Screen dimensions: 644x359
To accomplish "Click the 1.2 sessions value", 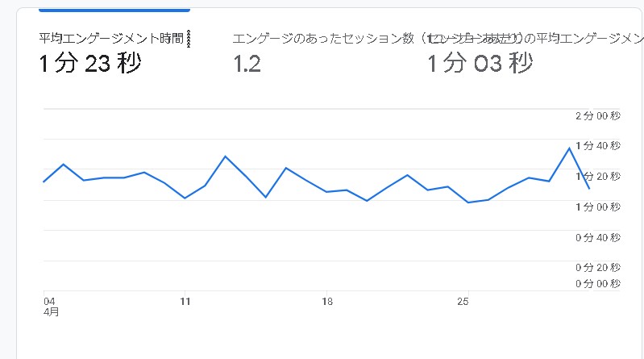I will (247, 65).
